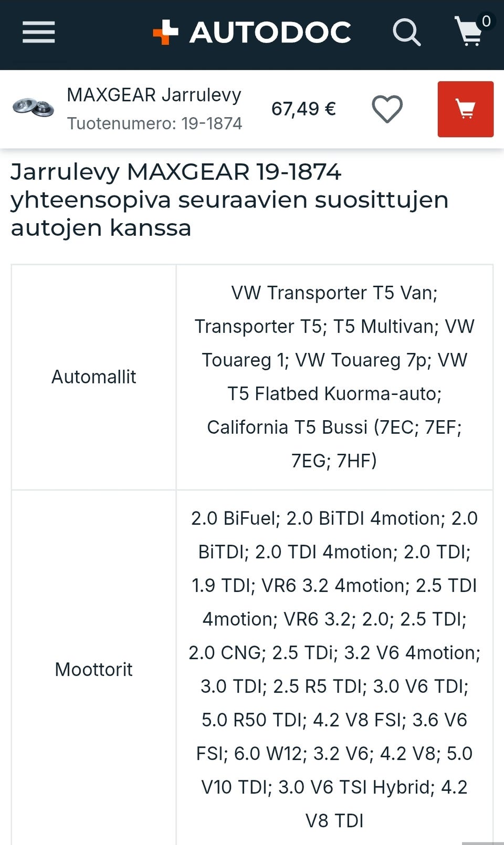Image resolution: width=504 pixels, height=845 pixels.
Task: Tap the brake disc product thumbnail
Action: pos(33,108)
